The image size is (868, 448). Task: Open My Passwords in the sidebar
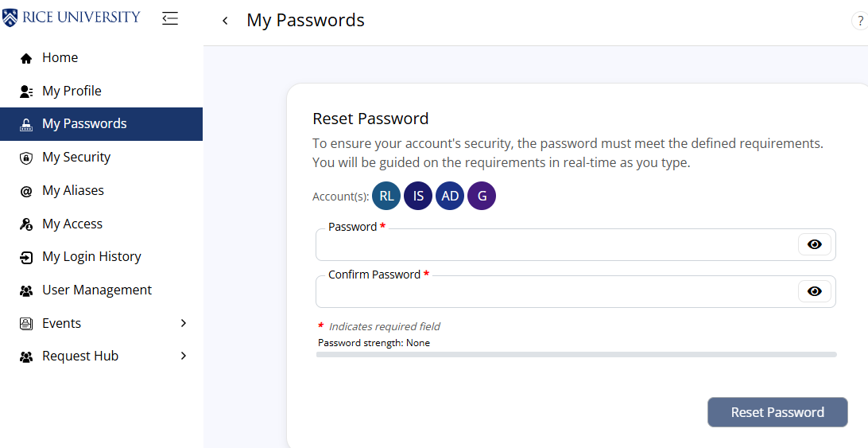coord(84,124)
